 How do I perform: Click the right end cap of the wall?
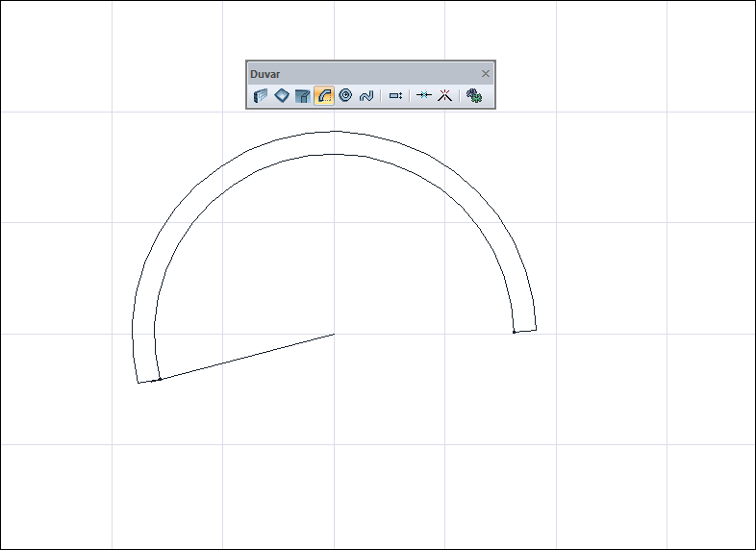click(x=525, y=331)
